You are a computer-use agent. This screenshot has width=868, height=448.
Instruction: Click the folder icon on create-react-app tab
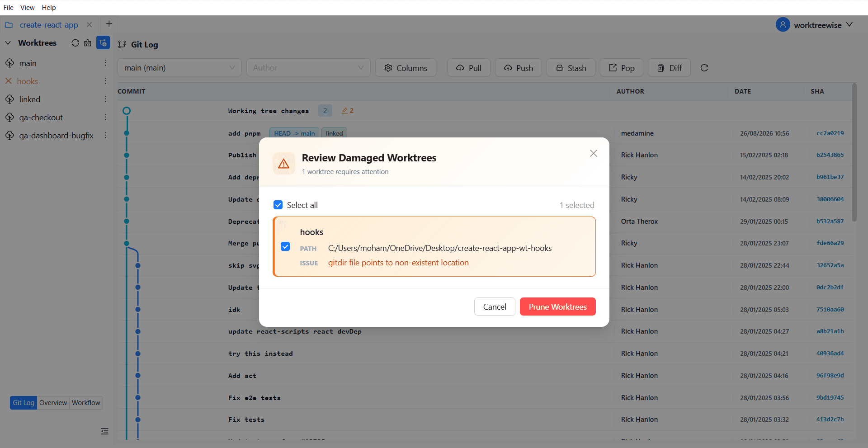coord(9,25)
